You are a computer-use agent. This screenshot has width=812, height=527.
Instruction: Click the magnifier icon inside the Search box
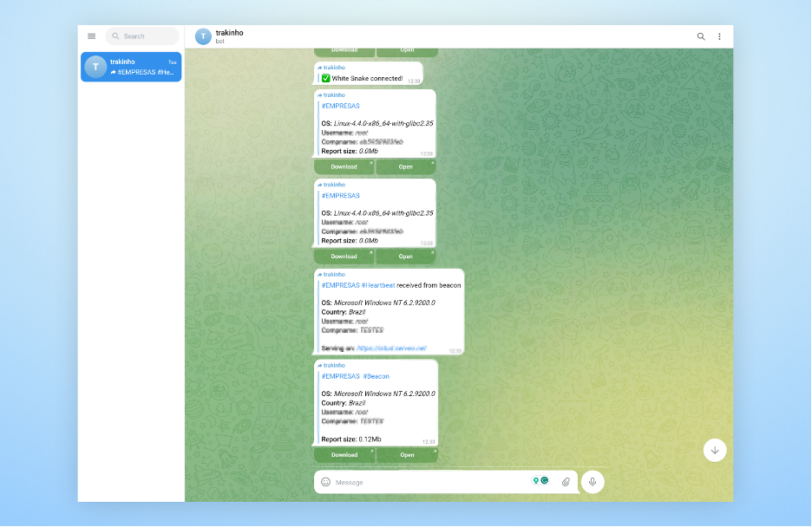point(115,36)
